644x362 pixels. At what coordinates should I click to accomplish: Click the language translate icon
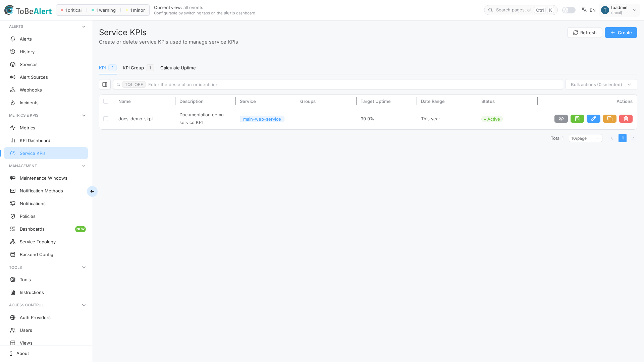(x=584, y=10)
